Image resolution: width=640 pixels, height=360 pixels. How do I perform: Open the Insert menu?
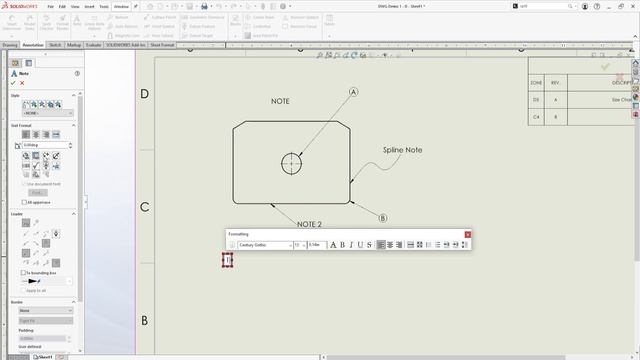[x=89, y=7]
